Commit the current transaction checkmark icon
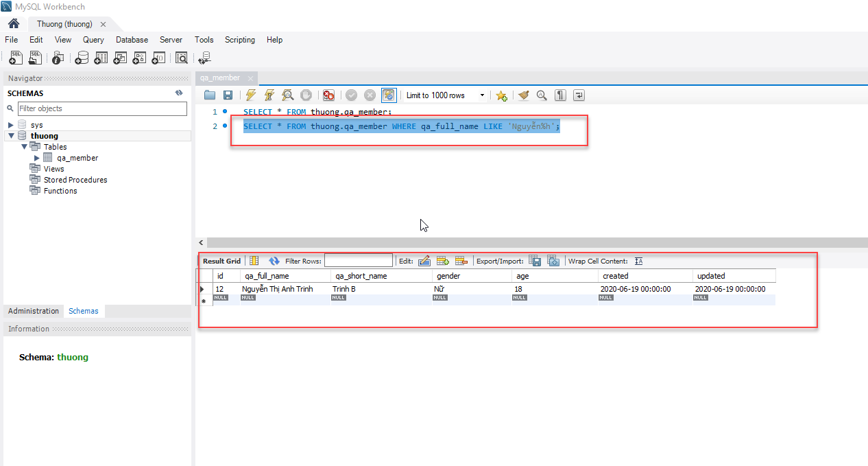The width and height of the screenshot is (868, 466). tap(351, 95)
